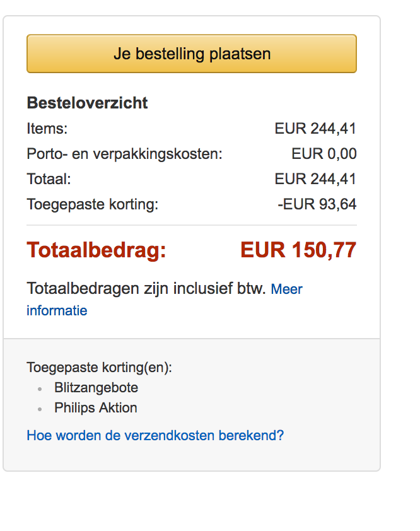
Task: Click the bullet next to Blitzangebote
Action: tap(40, 389)
